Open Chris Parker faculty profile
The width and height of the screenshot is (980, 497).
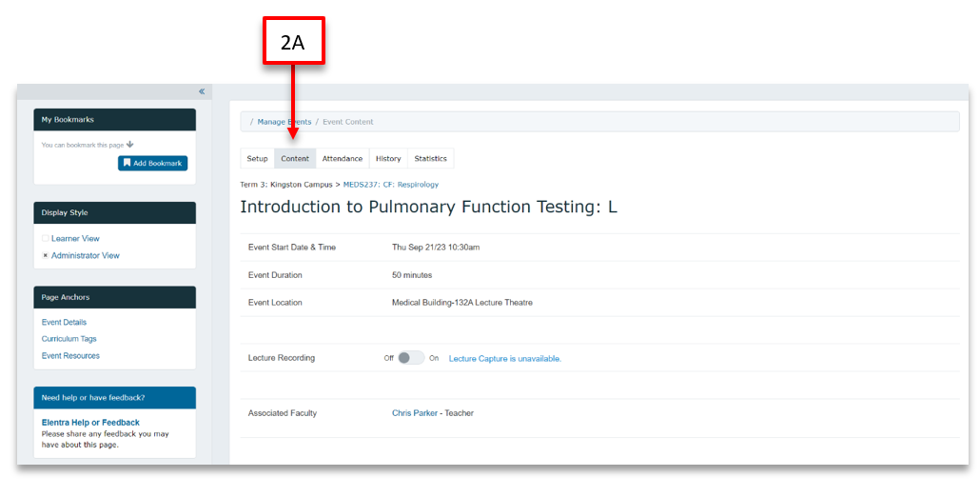pos(415,413)
